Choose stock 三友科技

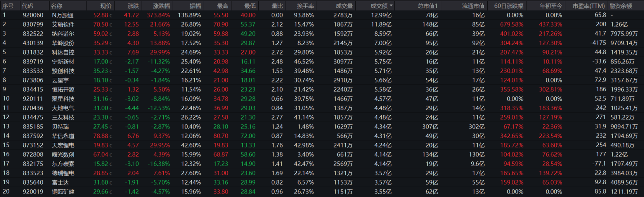click(x=63, y=117)
